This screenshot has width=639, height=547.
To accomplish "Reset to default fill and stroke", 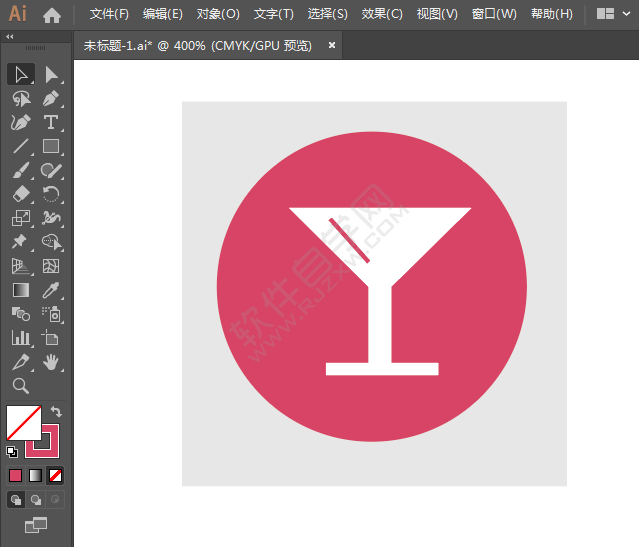I will [12, 452].
